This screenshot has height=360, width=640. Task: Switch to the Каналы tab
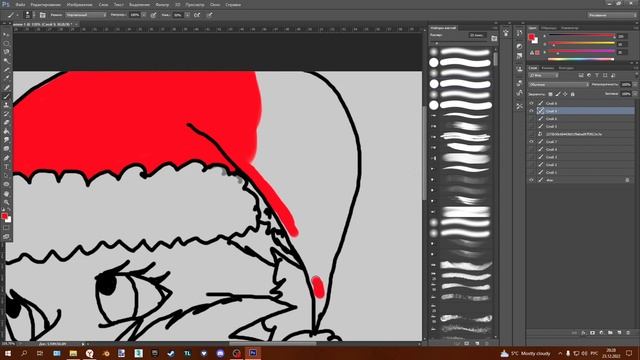click(548, 68)
